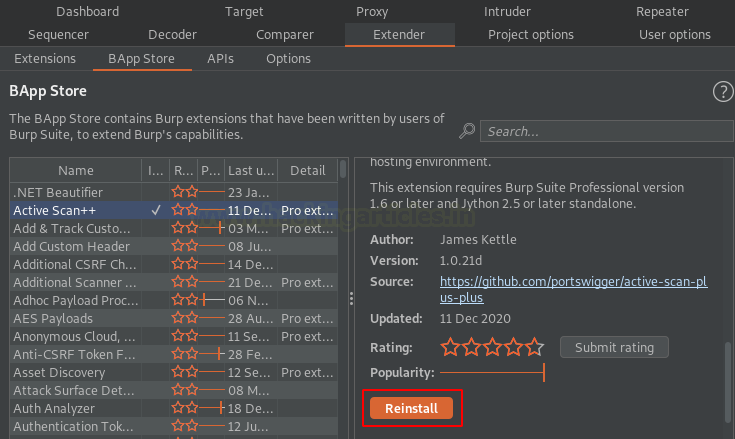Click the version value 1.0.21d

(x=461, y=260)
